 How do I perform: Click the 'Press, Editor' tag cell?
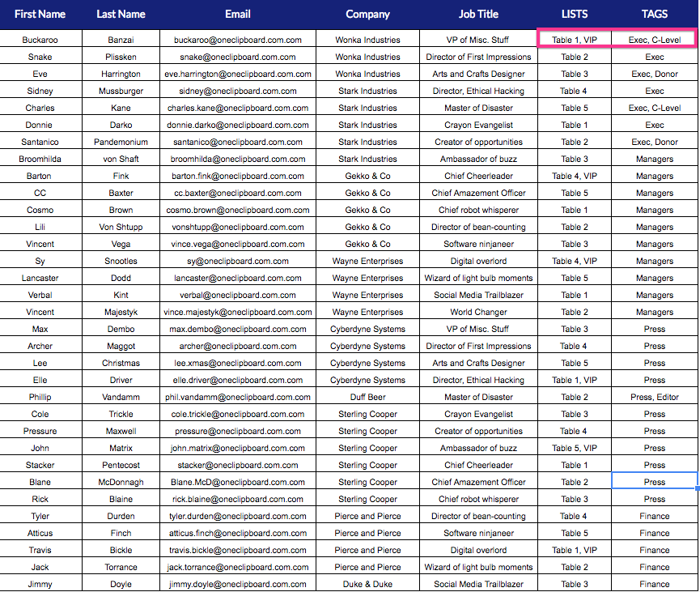pyautogui.click(x=655, y=396)
